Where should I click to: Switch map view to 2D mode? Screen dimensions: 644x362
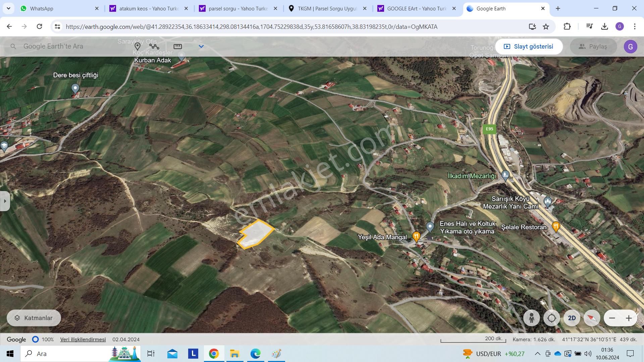pos(571,318)
